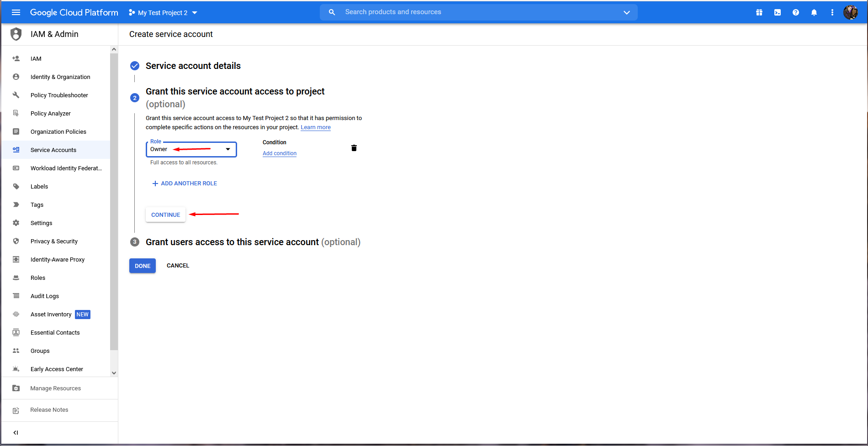Click the user profile avatar
Screen dimensions: 868x446
[x=850, y=12]
